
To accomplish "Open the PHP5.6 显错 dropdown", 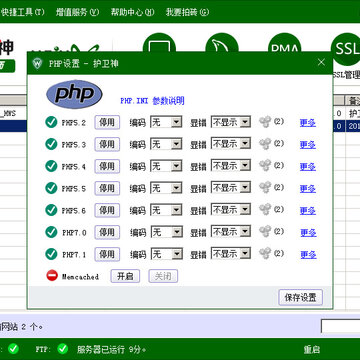I will coord(231,210).
